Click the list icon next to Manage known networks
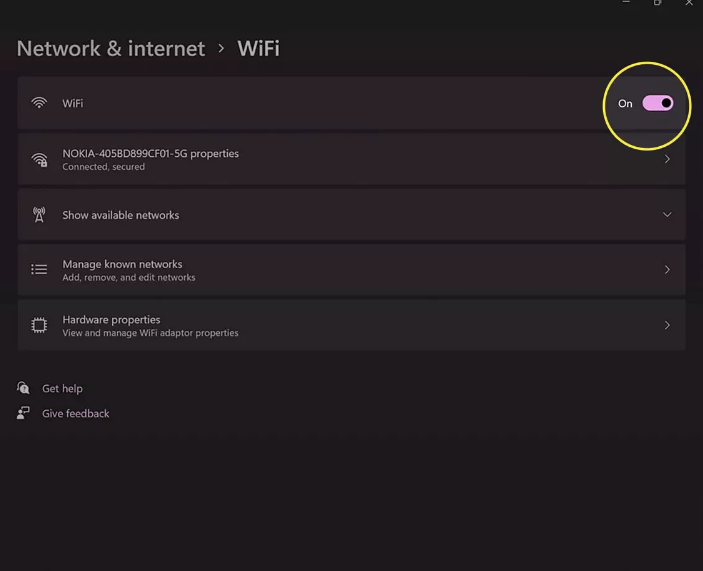Screen dimensions: 703x571 tap(39, 269)
